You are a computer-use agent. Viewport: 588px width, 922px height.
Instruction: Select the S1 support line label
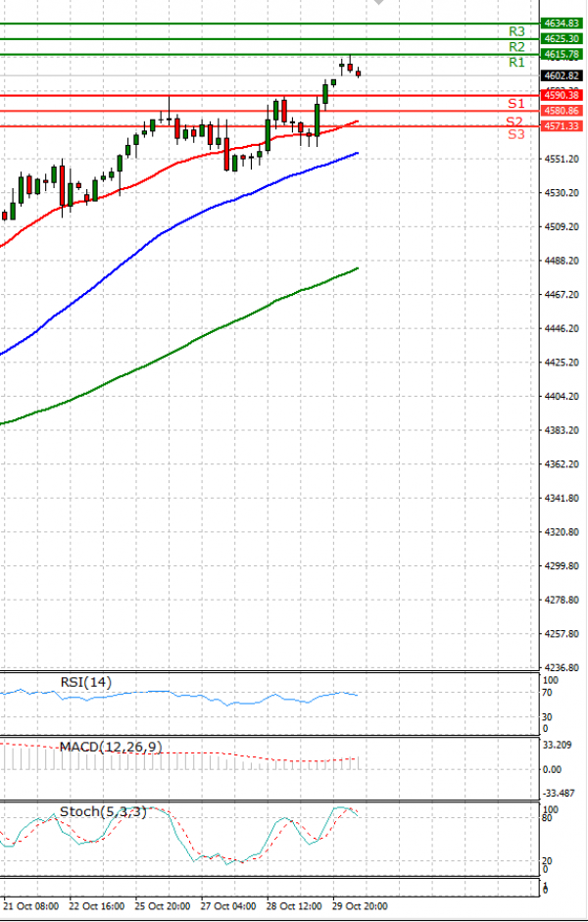516,104
